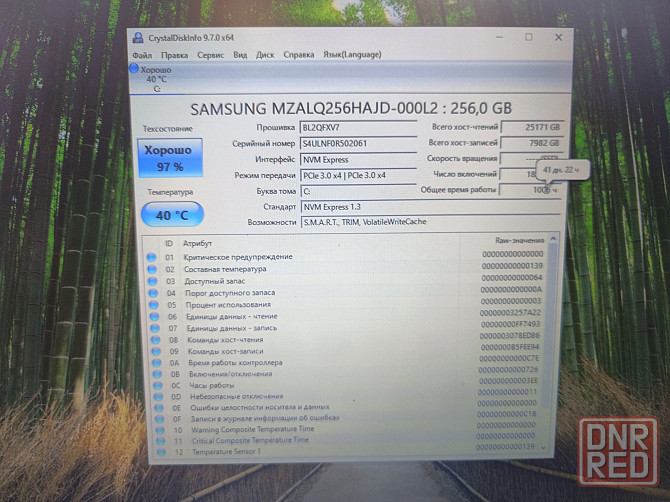The width and height of the screenshot is (670, 502).
Task: Click the standard field NVM Express 1.3
Action: coord(430,207)
